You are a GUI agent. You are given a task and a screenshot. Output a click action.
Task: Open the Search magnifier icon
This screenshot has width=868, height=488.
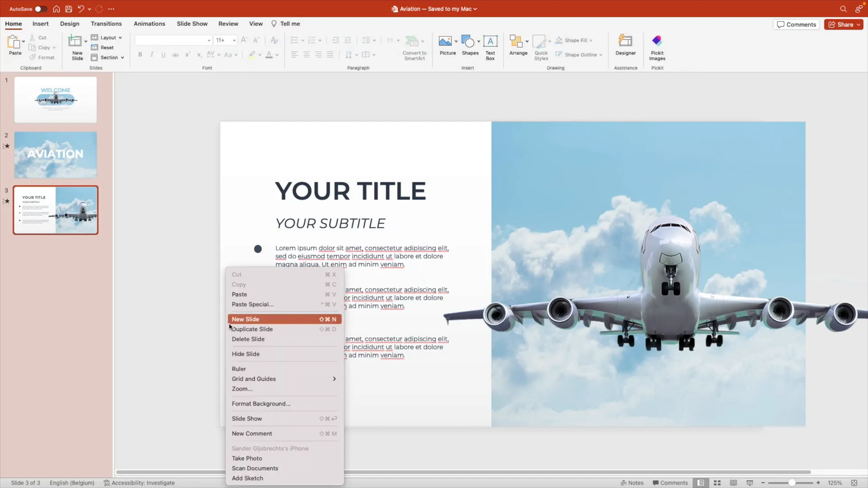point(843,9)
